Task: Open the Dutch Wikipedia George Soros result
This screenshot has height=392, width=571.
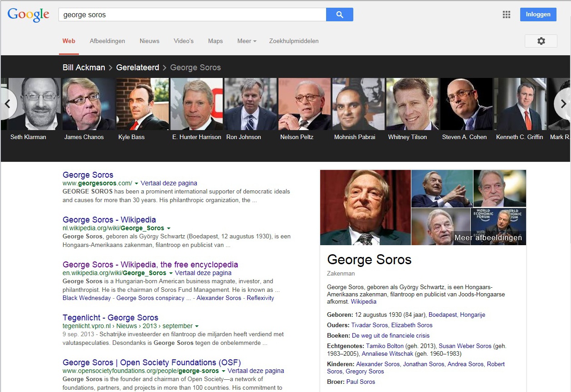Action: [x=109, y=220]
